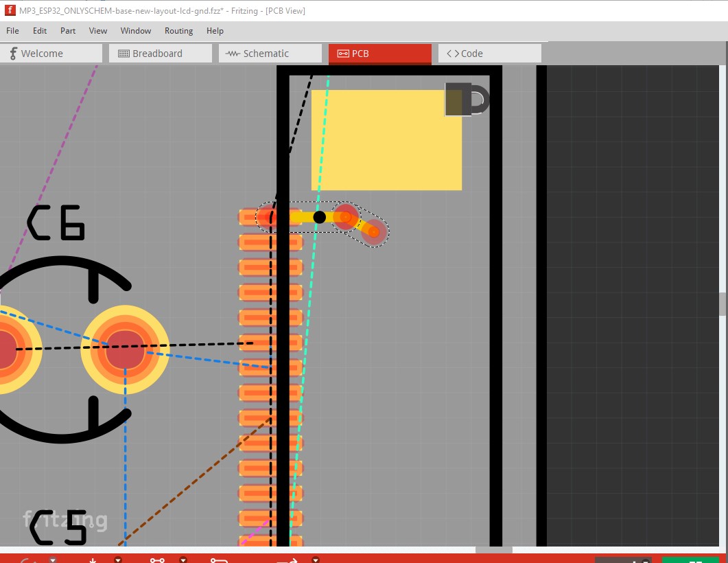Image resolution: width=728 pixels, height=563 pixels.
Task: Switch to the Schematic view tab
Action: [270, 54]
